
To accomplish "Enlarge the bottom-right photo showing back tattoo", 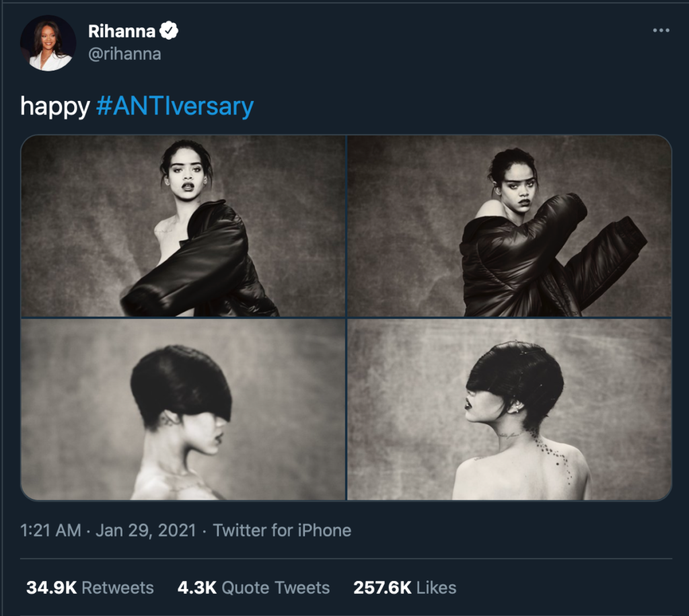I will coord(509,409).
